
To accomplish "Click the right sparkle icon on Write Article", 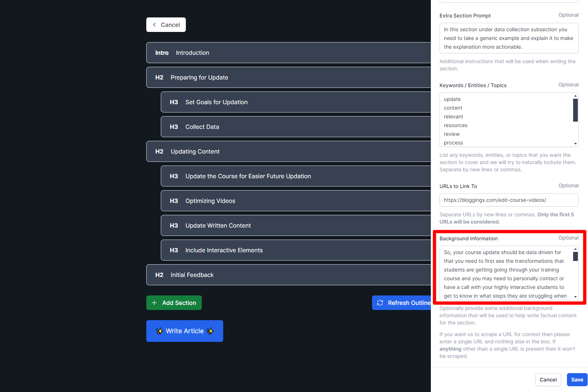I will [210, 331].
